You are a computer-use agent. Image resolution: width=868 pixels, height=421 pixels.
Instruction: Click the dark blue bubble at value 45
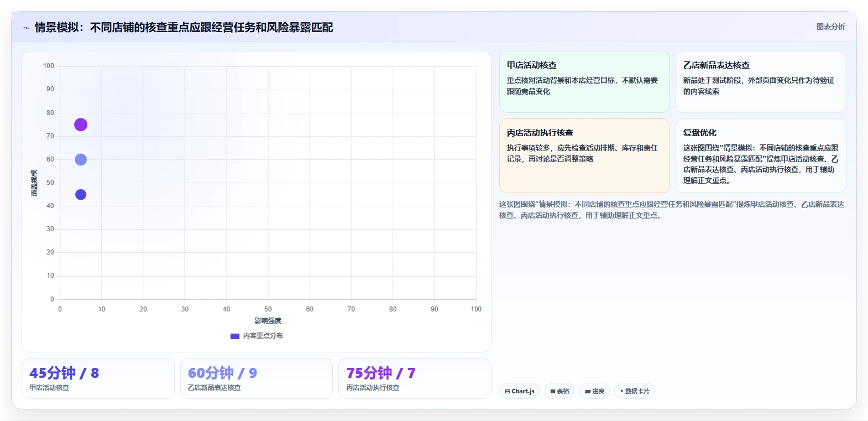[x=81, y=195]
